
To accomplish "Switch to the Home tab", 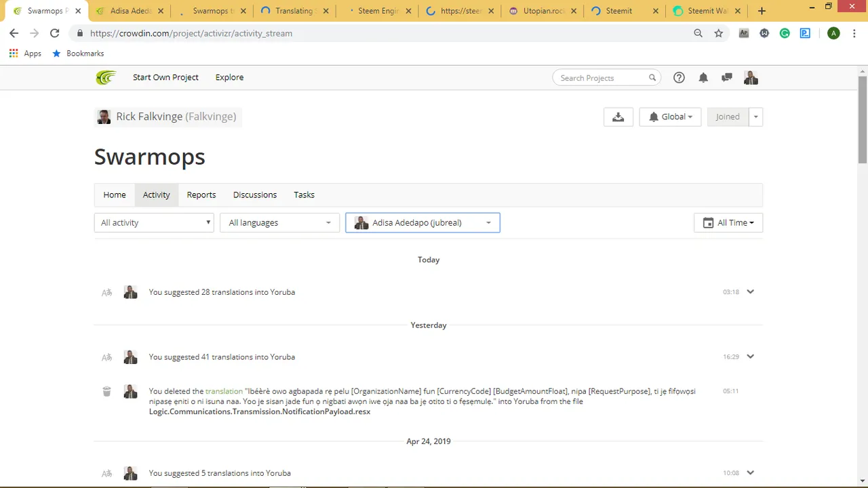I will click(115, 195).
